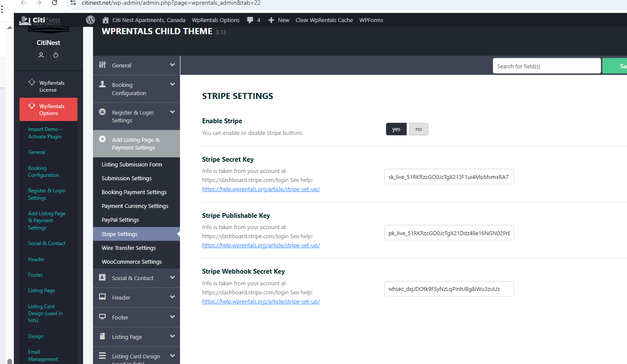Open help link under Stripe Webhook Secret Key

coord(261,301)
